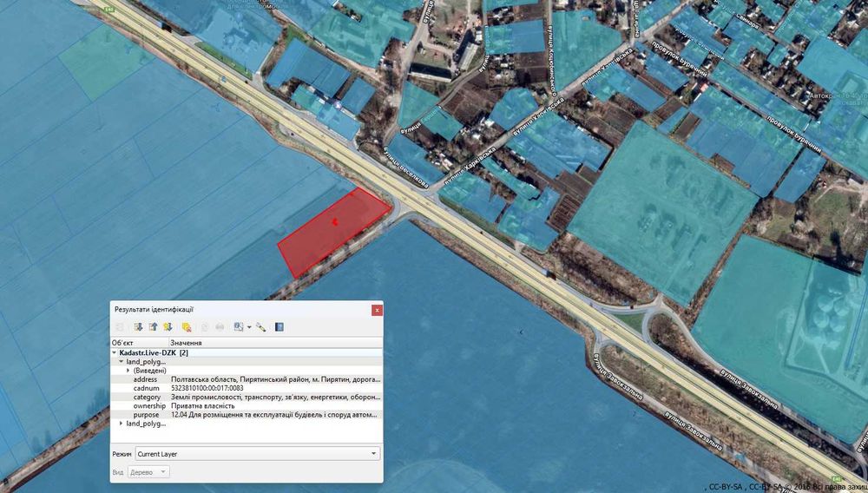Image resolution: width=868 pixels, height=493 pixels.
Task: Open the Вид Дерево dropdown
Action: point(149,472)
